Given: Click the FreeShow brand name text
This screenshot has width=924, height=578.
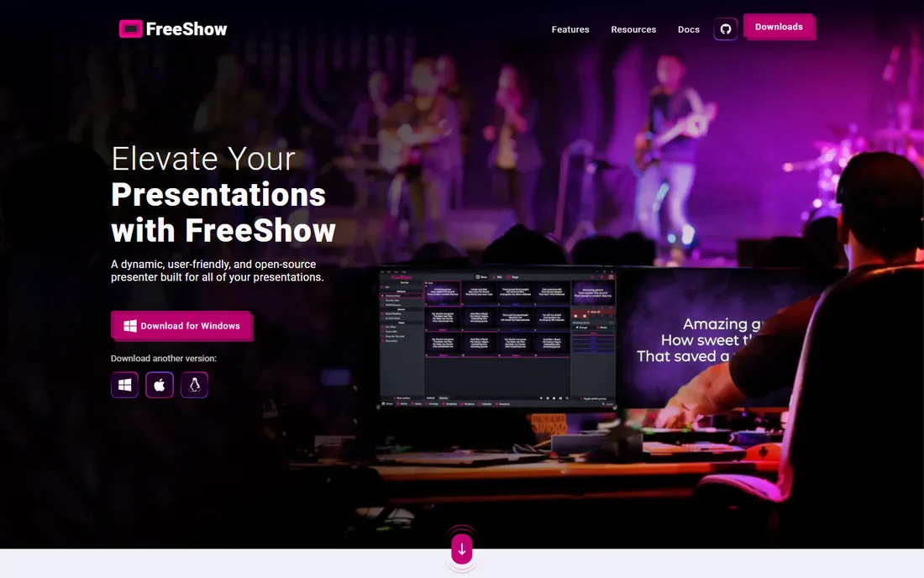Looking at the screenshot, I should [186, 29].
